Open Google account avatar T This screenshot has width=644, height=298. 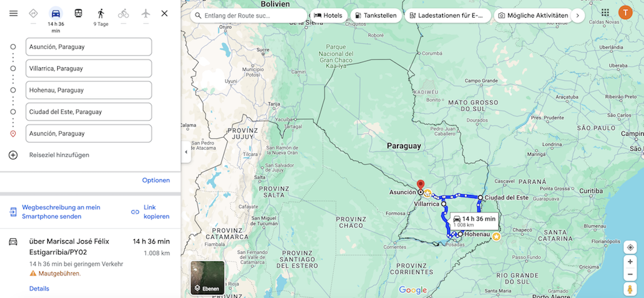625,13
